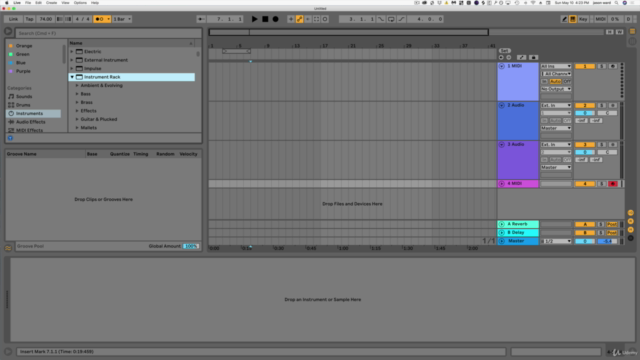The width and height of the screenshot is (640, 360).
Task: Toggle the metronome button
Action: click(102, 19)
